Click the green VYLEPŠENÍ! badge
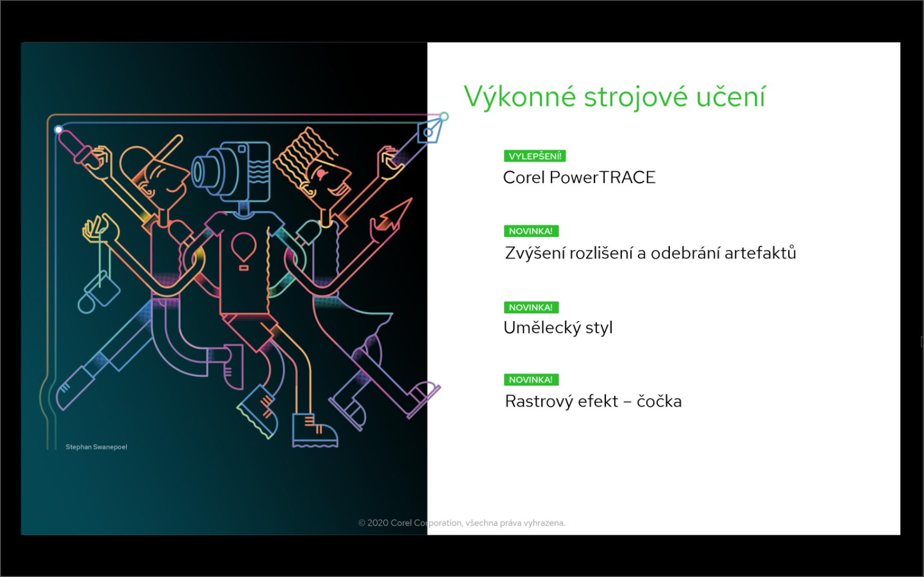This screenshot has height=577, width=924. 535,156
